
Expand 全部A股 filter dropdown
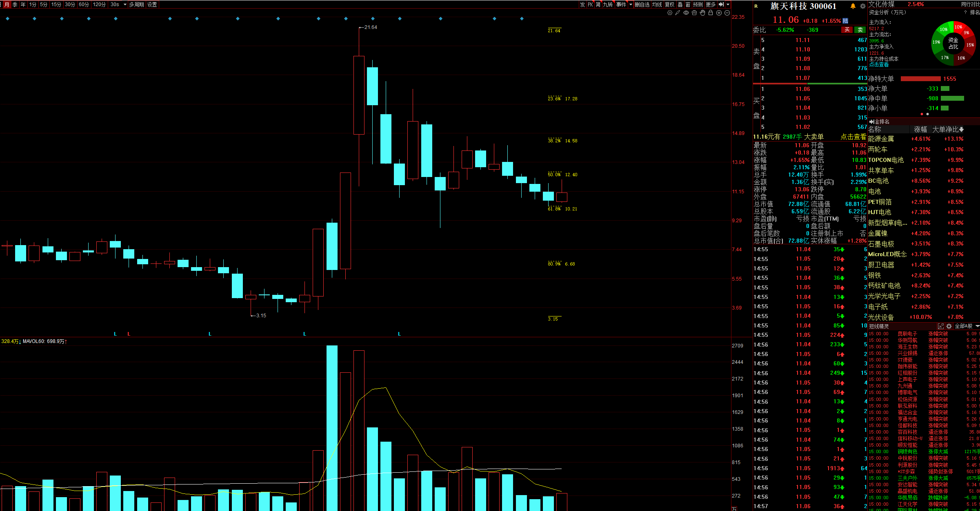coord(977,326)
